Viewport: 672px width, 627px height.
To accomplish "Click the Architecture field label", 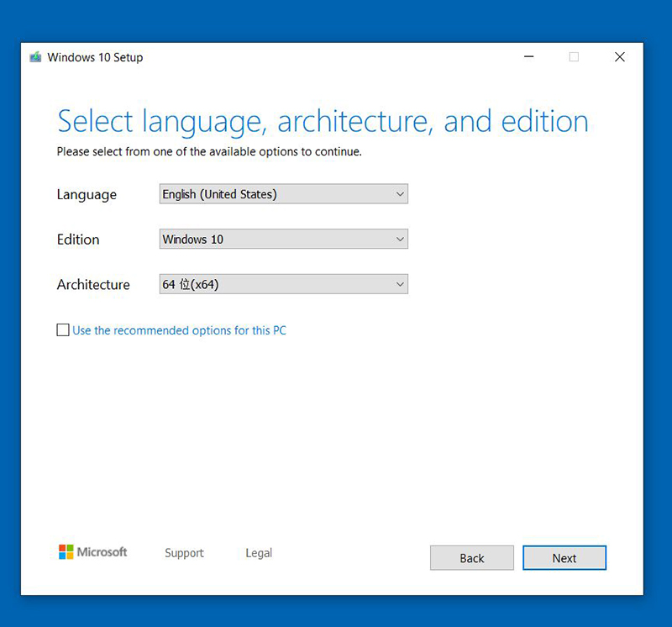I will [x=93, y=285].
